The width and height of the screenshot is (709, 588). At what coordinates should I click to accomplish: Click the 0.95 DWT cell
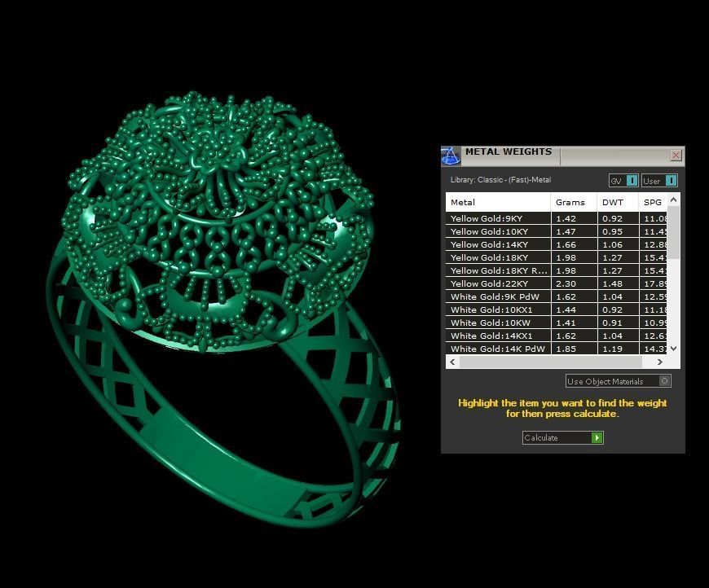(x=618, y=231)
